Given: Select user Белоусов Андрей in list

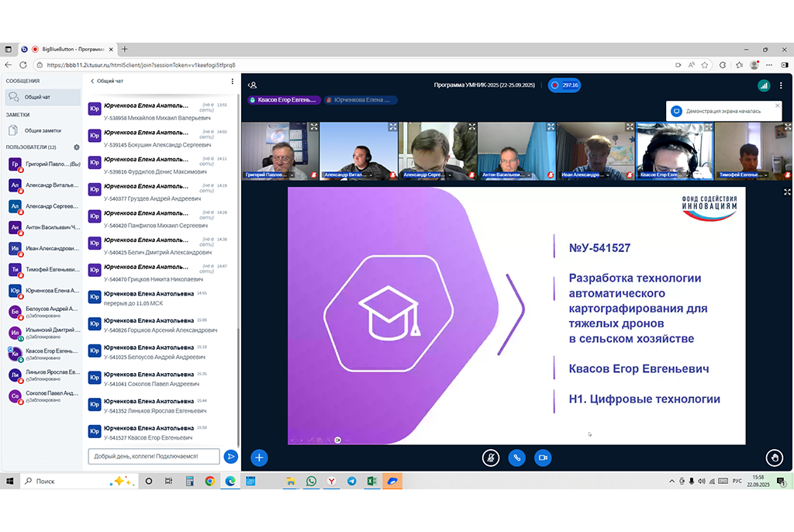Looking at the screenshot, I should pos(44,312).
